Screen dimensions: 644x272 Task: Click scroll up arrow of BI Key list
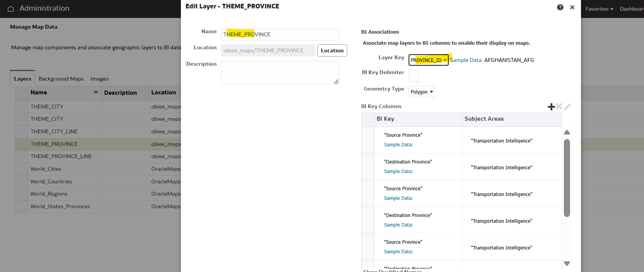pyautogui.click(x=567, y=132)
